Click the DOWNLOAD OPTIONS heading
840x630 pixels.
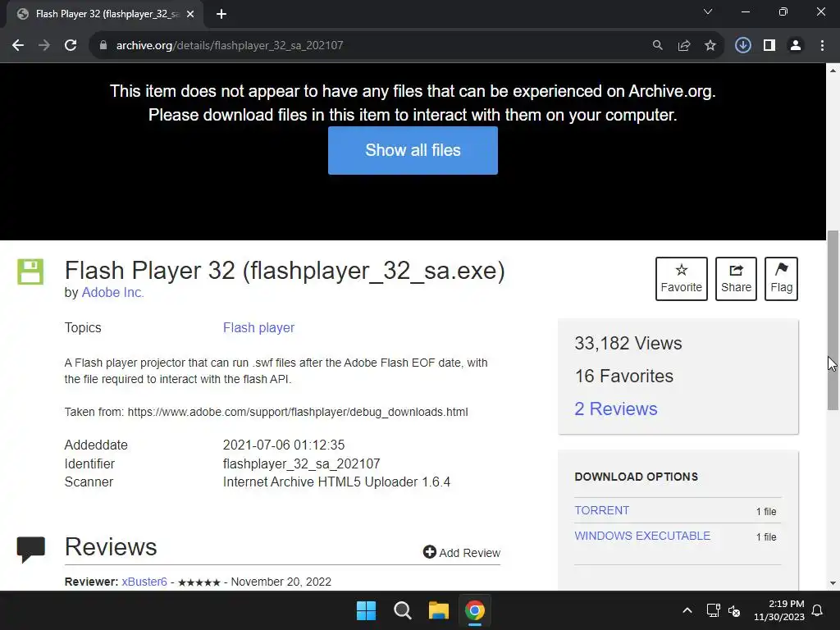coord(637,477)
